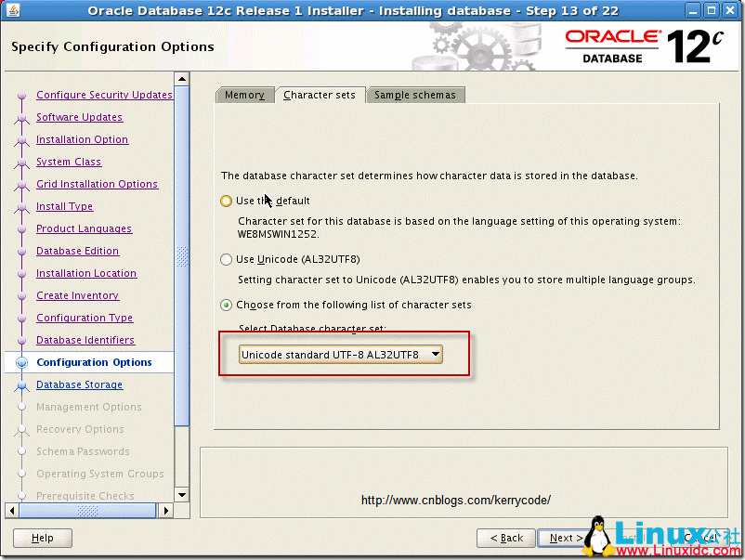The width and height of the screenshot is (745, 560).
Task: Go to Software Updates step
Action: point(79,117)
